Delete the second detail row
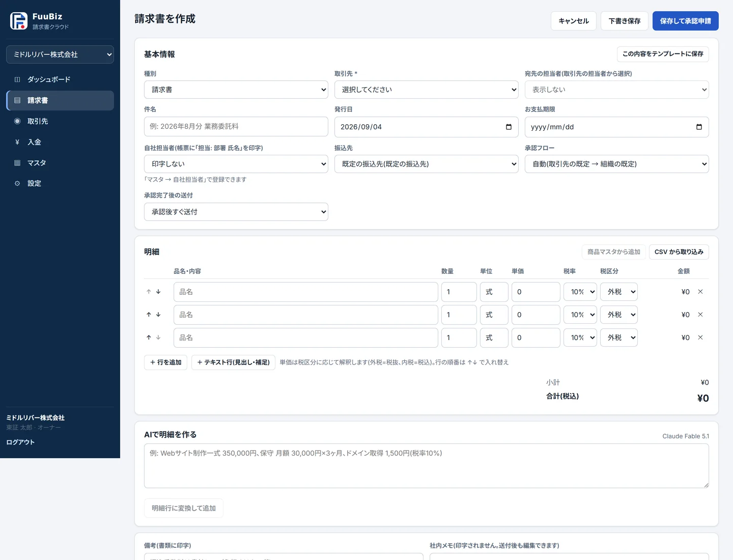The width and height of the screenshot is (733, 560). 700,315
